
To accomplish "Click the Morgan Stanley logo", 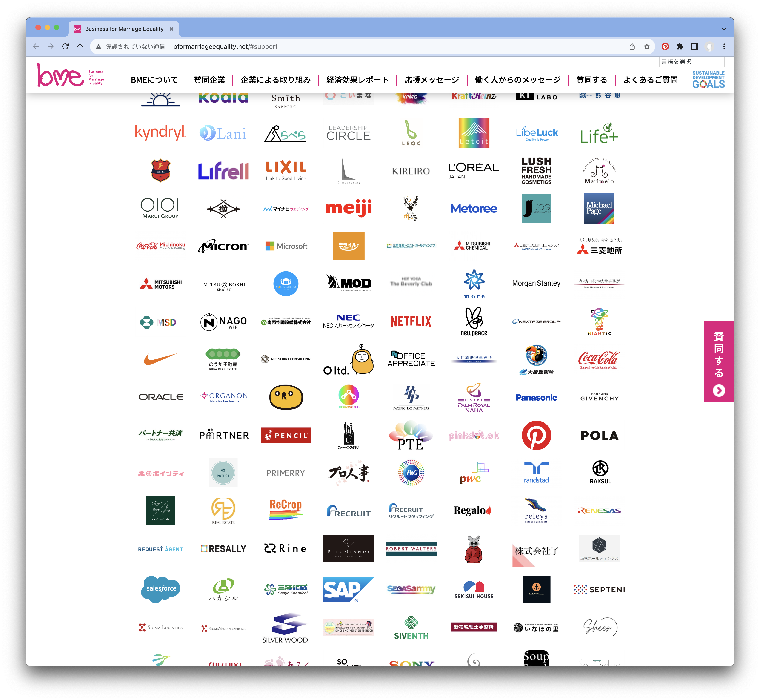I will [x=536, y=283].
